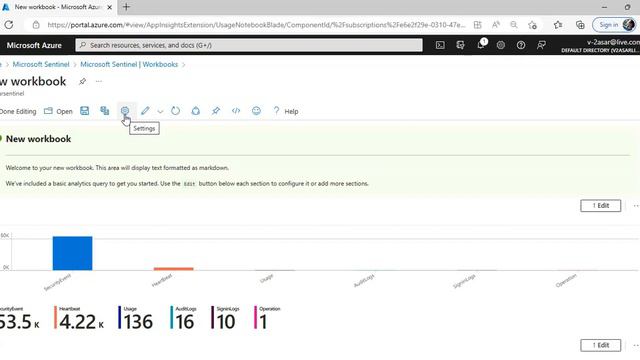
Task: Click the Microsoft Azure home logo text
Action: click(x=34, y=45)
